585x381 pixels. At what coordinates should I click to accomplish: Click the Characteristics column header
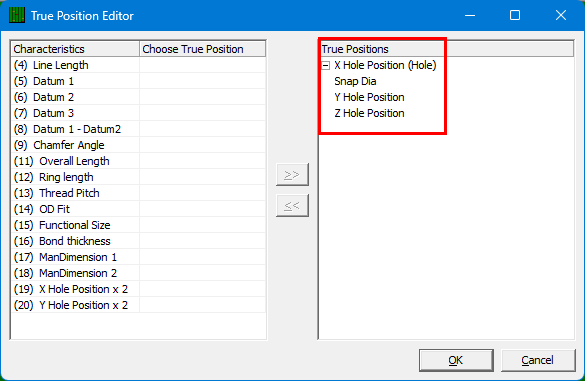(75, 49)
